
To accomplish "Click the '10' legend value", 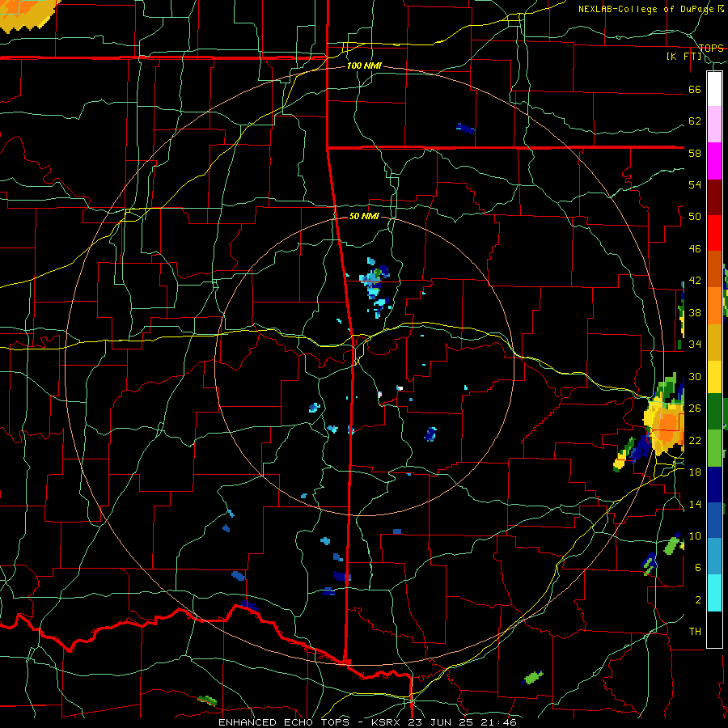I will 695,535.
